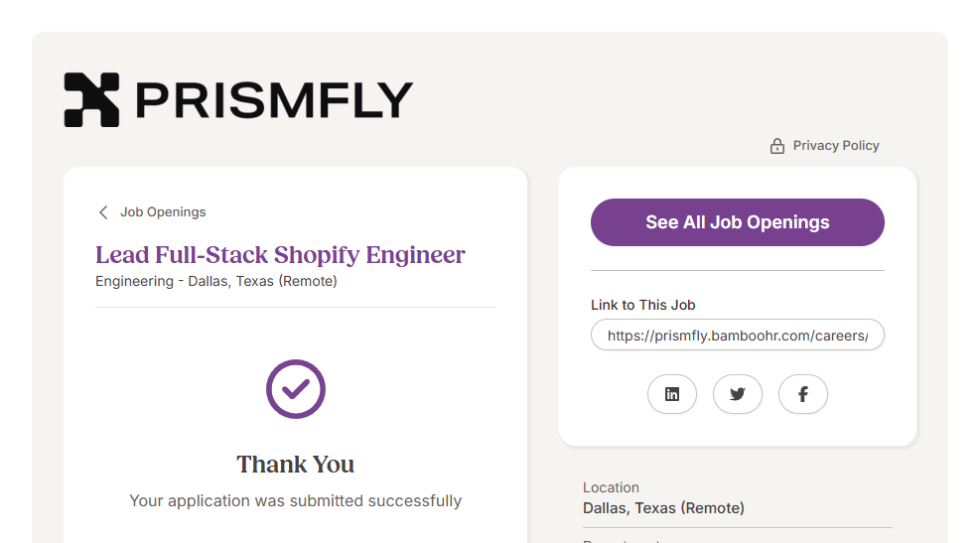Click the PRISMFLY wordmark text
The width and height of the screenshot is (980, 543).
273,99
